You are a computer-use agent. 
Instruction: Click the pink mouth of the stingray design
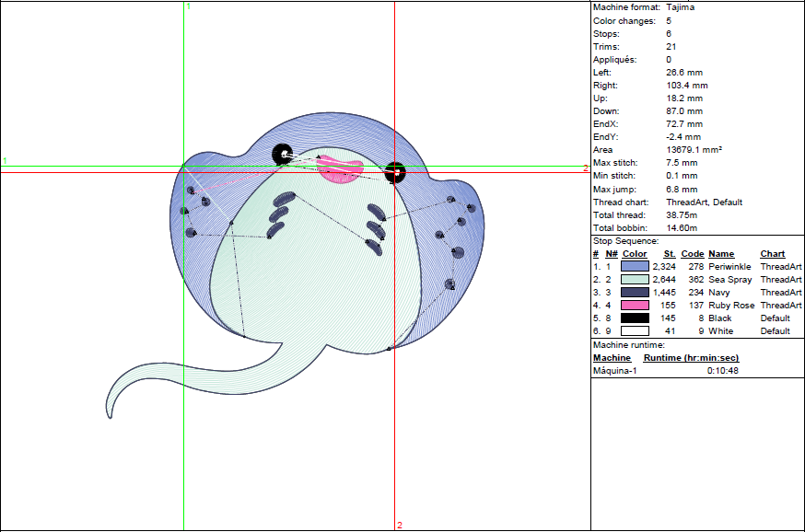coord(340,171)
